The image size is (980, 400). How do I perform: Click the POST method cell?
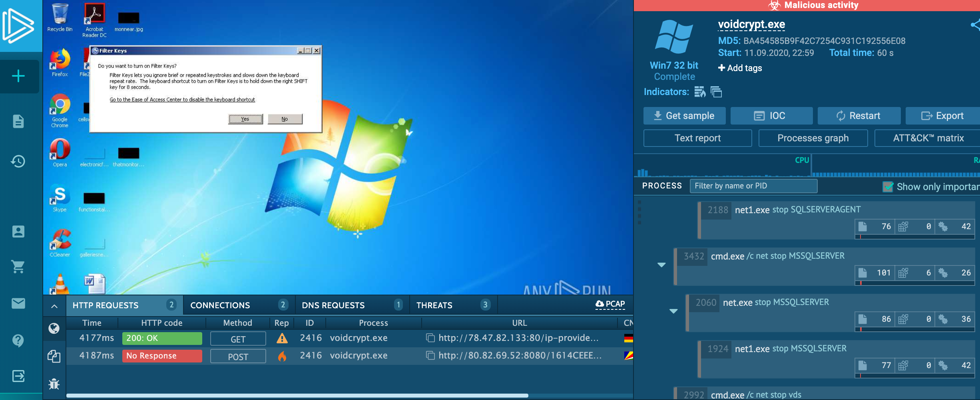(x=238, y=356)
